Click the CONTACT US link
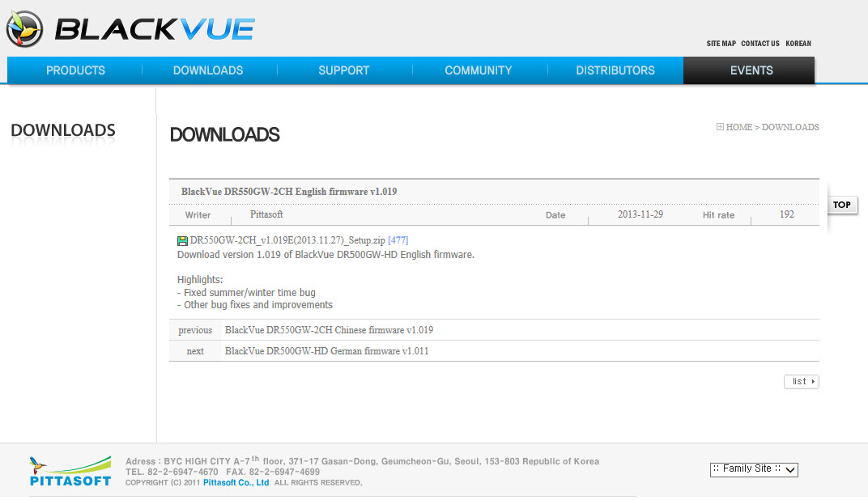 (x=760, y=44)
